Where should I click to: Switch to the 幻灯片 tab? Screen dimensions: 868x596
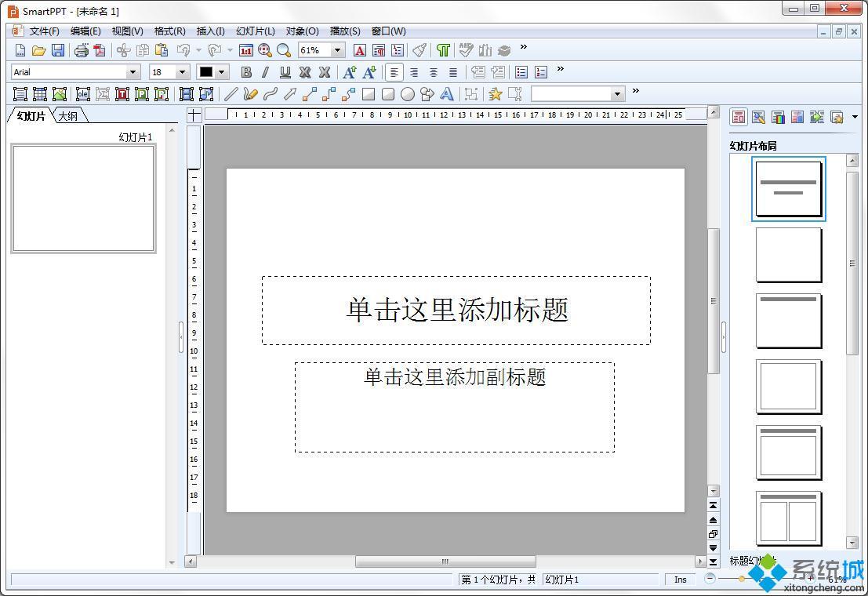(31, 116)
